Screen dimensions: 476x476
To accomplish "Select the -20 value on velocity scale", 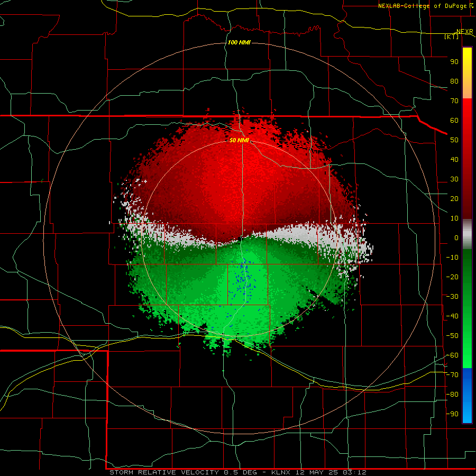I will tap(452, 277).
